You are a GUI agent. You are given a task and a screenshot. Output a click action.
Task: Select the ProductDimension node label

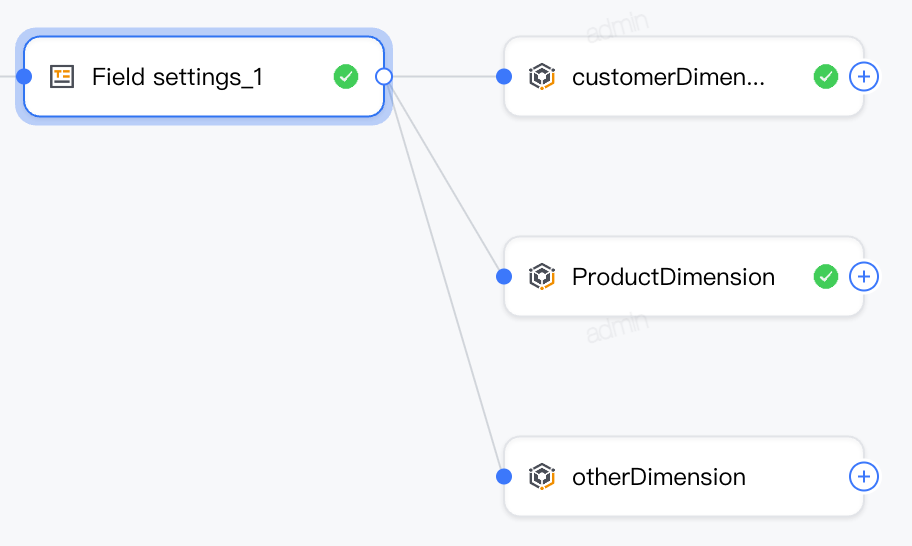point(673,277)
